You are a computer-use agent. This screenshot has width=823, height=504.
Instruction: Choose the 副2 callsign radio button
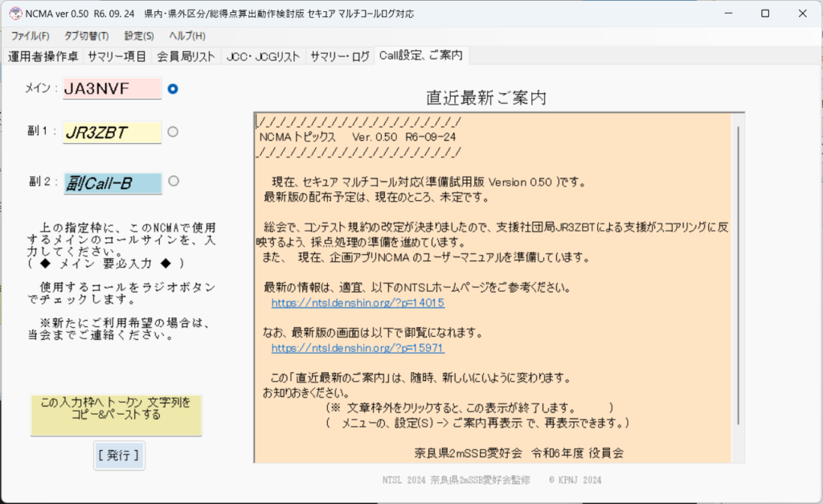point(173,181)
